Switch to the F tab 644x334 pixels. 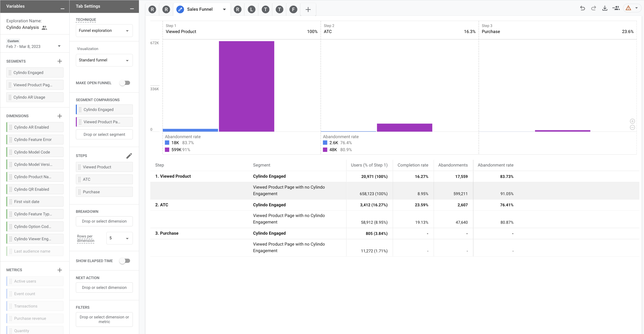click(293, 10)
